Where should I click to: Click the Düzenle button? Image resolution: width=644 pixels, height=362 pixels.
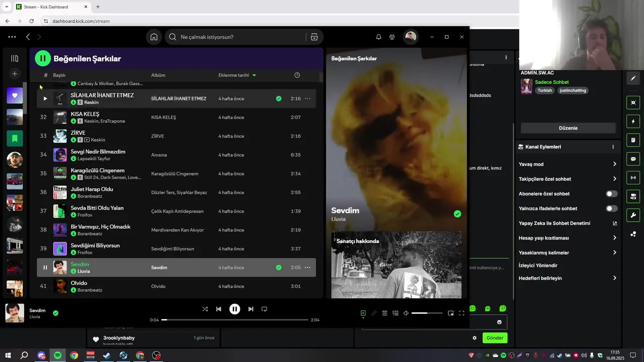point(568,128)
